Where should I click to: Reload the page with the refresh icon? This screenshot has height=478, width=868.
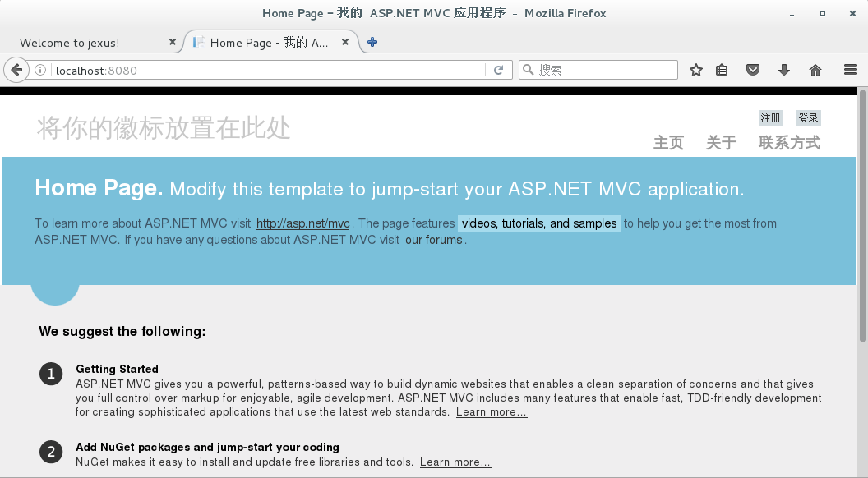click(x=499, y=71)
